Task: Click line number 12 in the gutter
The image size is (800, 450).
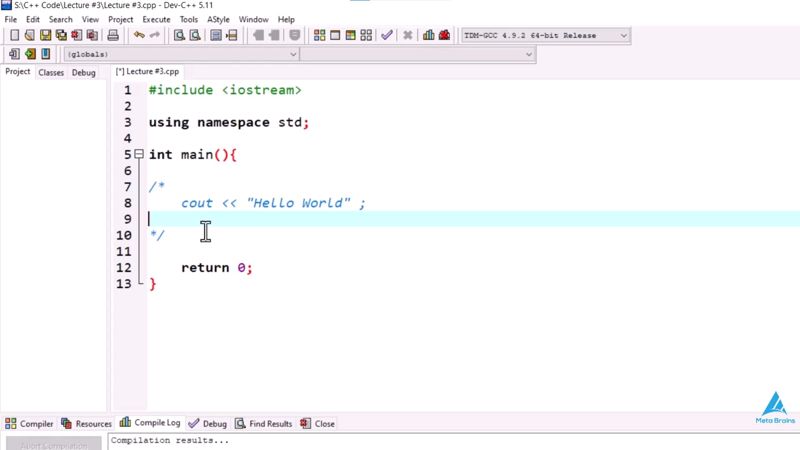Action: 123,268
